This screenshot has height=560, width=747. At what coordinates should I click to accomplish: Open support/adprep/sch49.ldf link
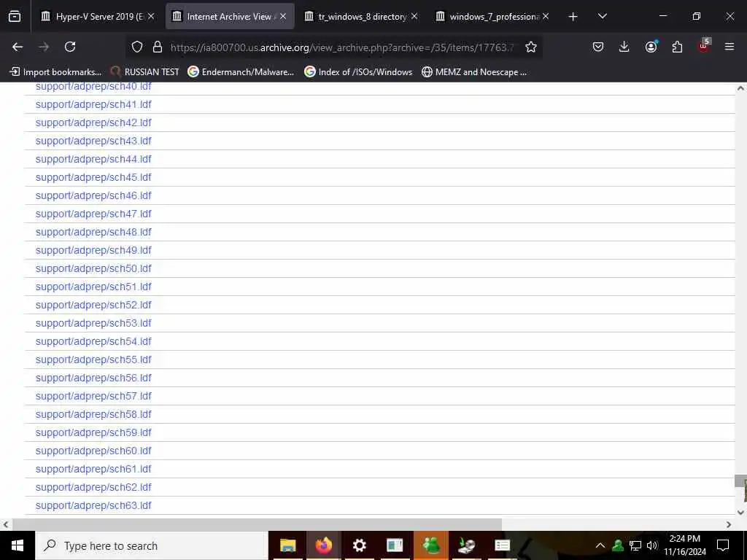point(93,250)
